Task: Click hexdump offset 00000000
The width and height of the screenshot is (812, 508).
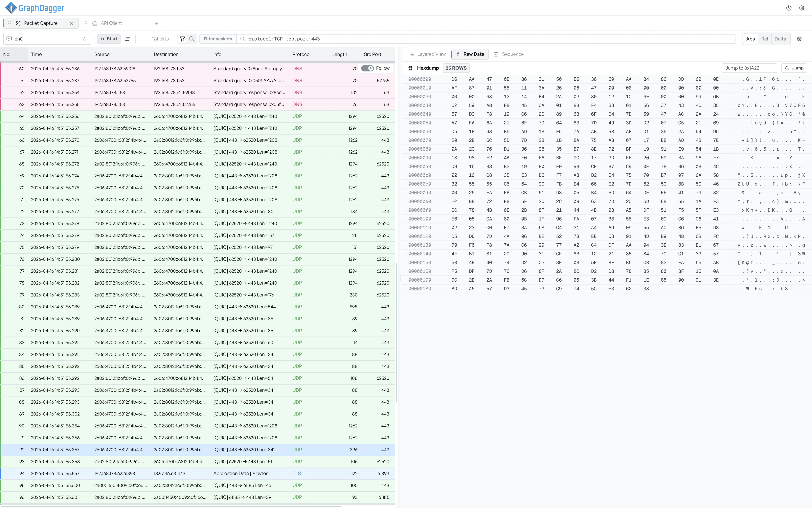Action: click(420, 79)
